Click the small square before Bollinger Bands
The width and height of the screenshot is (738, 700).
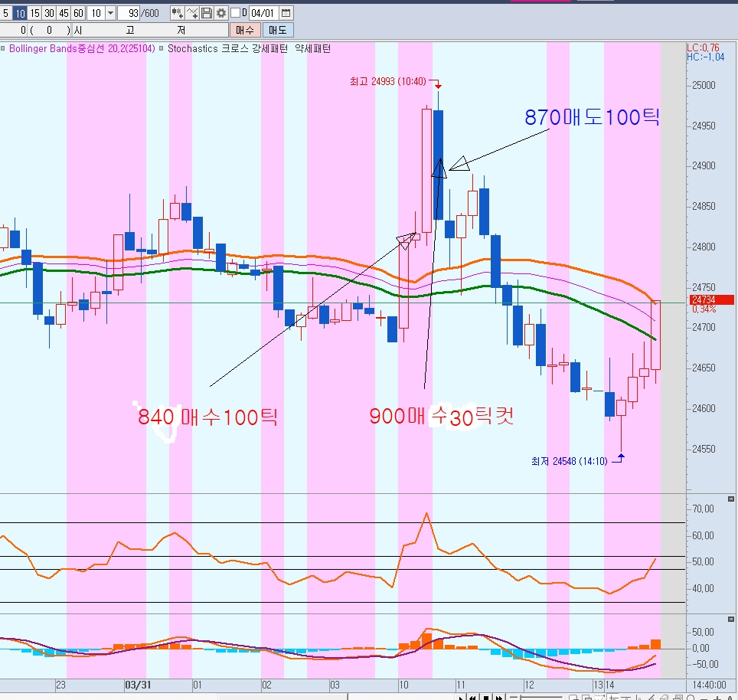coord(4,48)
